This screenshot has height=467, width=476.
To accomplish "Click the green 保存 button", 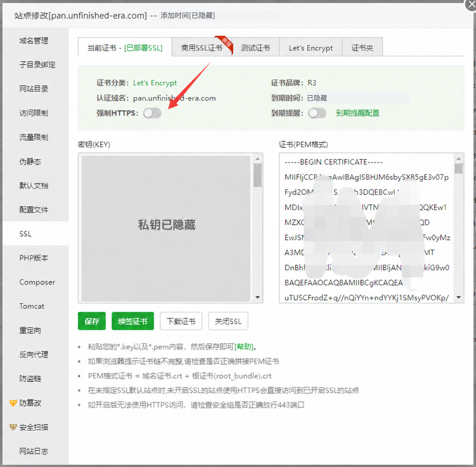I will (92, 321).
